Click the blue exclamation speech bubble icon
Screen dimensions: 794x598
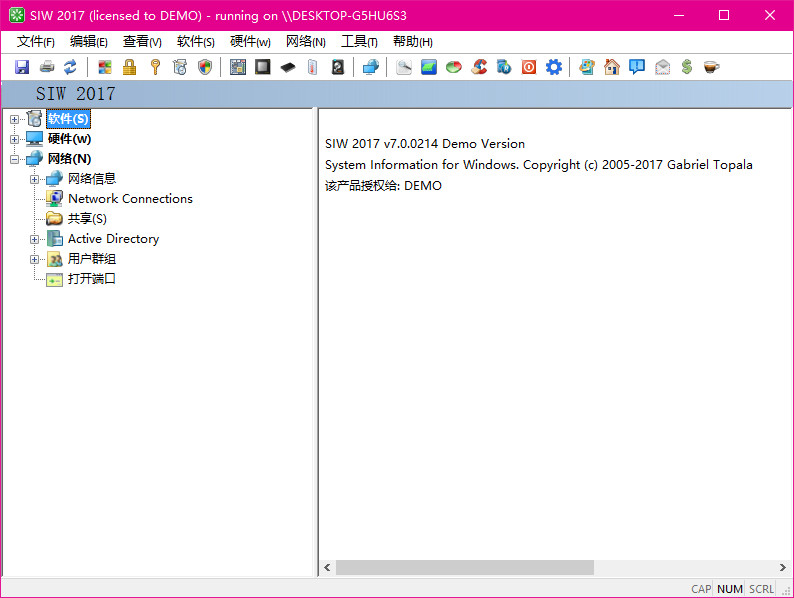point(637,67)
